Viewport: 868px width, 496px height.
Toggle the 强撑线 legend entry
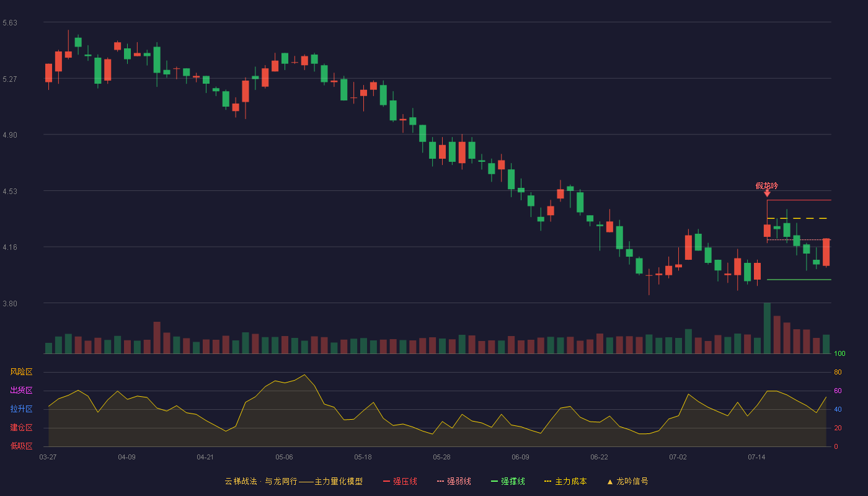click(508, 481)
